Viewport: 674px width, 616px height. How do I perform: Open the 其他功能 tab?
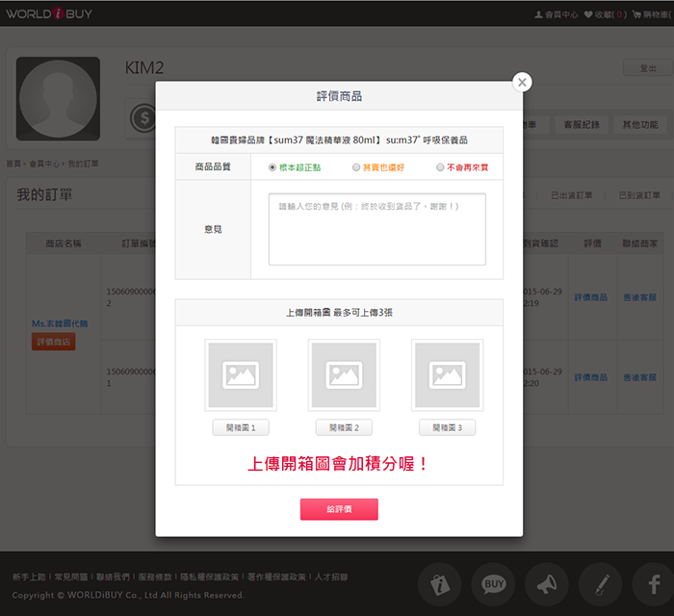pyautogui.click(x=640, y=124)
